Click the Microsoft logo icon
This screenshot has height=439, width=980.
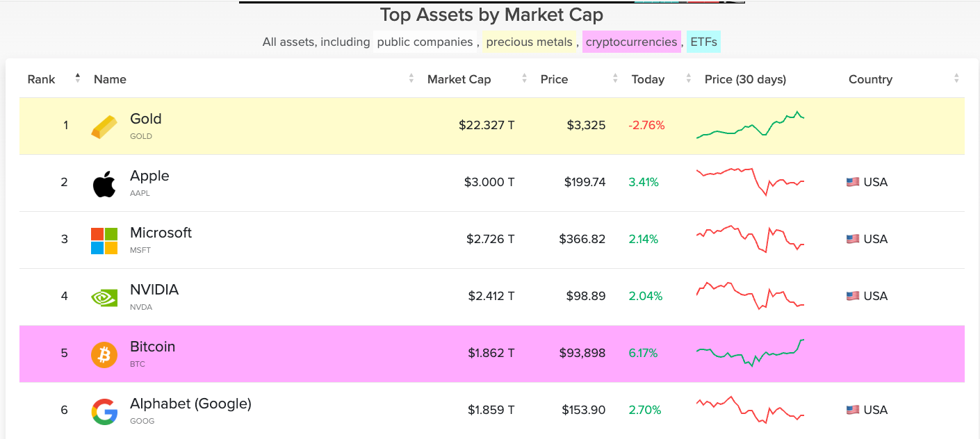click(104, 240)
